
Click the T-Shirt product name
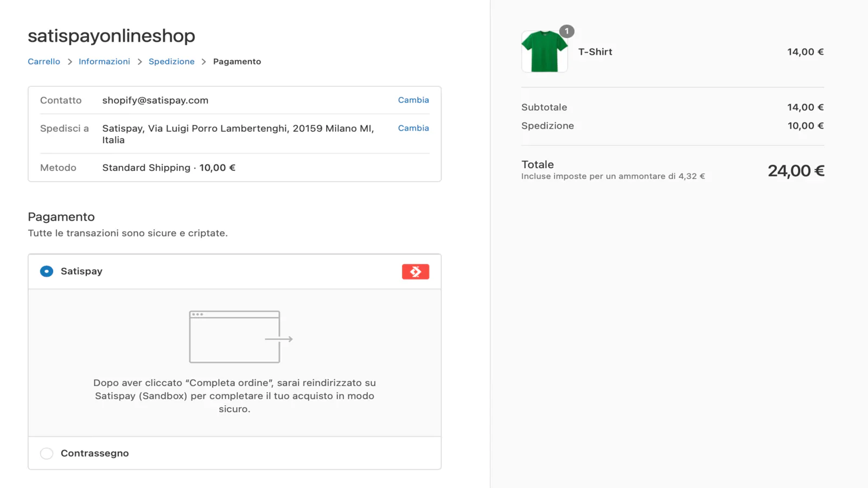[x=595, y=52]
